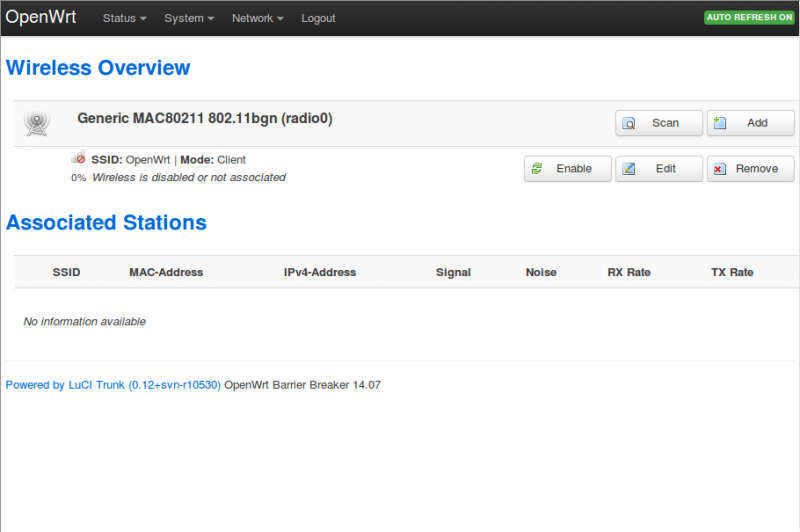Click the plus icon on Add
Screen dimensions: 800x532
720,123
